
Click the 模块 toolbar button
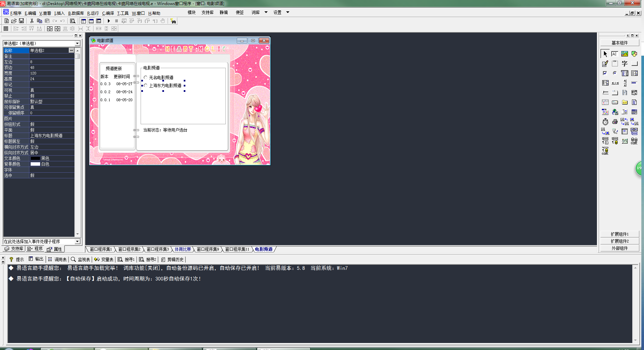[x=191, y=12]
